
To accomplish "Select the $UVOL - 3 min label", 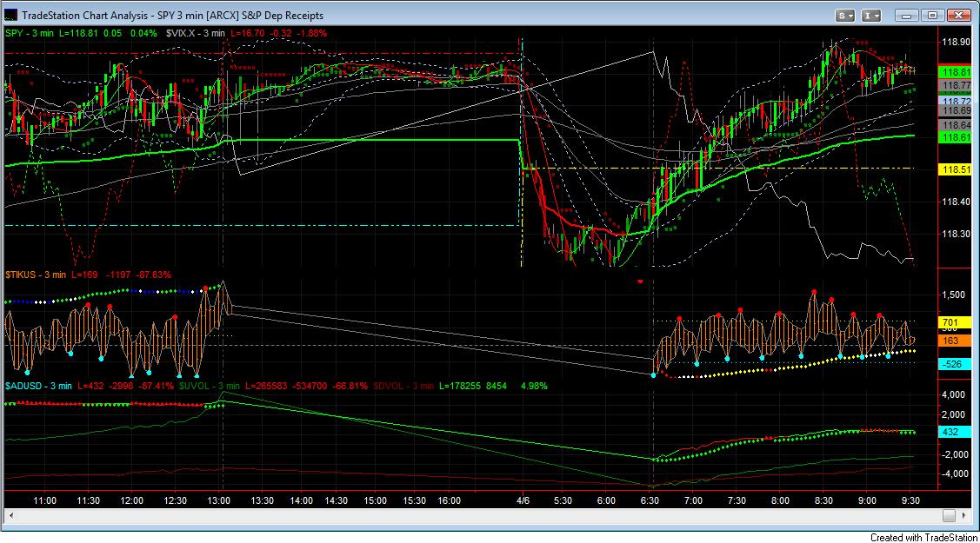I will click(x=210, y=387).
